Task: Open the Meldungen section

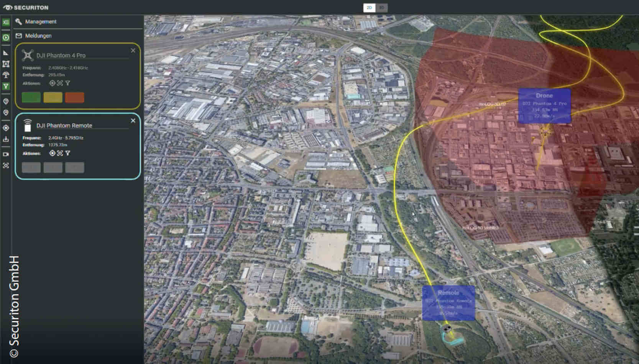Action: (x=38, y=36)
